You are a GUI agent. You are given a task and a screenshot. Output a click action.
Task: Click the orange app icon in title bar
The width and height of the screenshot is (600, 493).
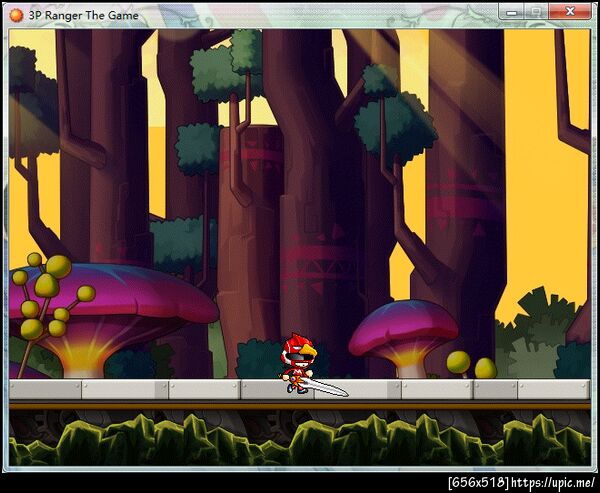tap(16, 15)
